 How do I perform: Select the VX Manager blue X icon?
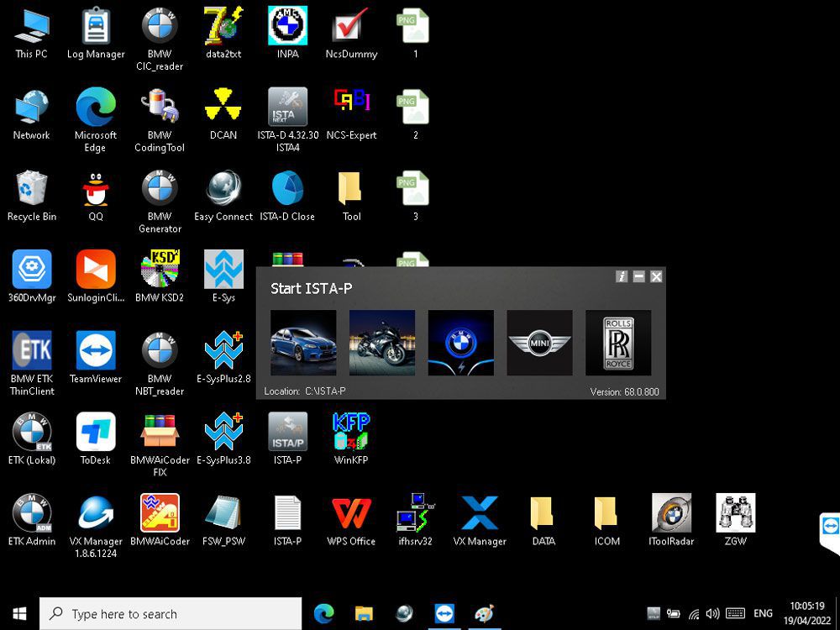[x=480, y=521]
